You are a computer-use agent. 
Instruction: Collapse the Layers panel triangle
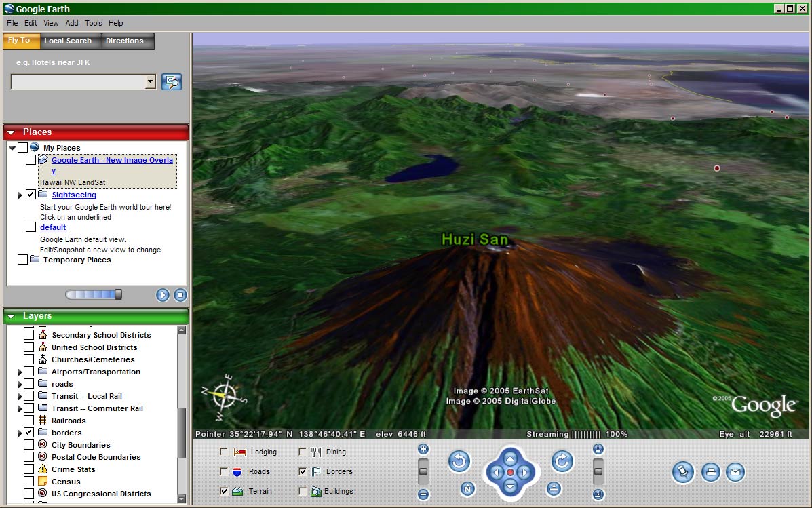pos(11,317)
